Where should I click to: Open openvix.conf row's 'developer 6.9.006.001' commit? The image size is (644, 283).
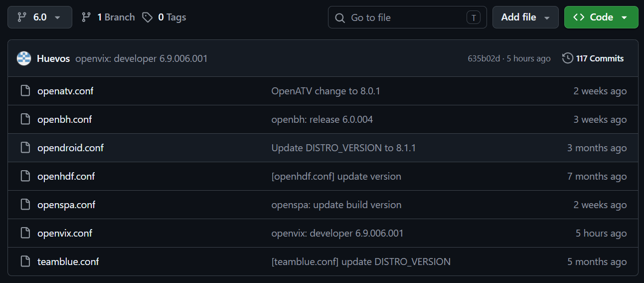pyautogui.click(x=337, y=233)
